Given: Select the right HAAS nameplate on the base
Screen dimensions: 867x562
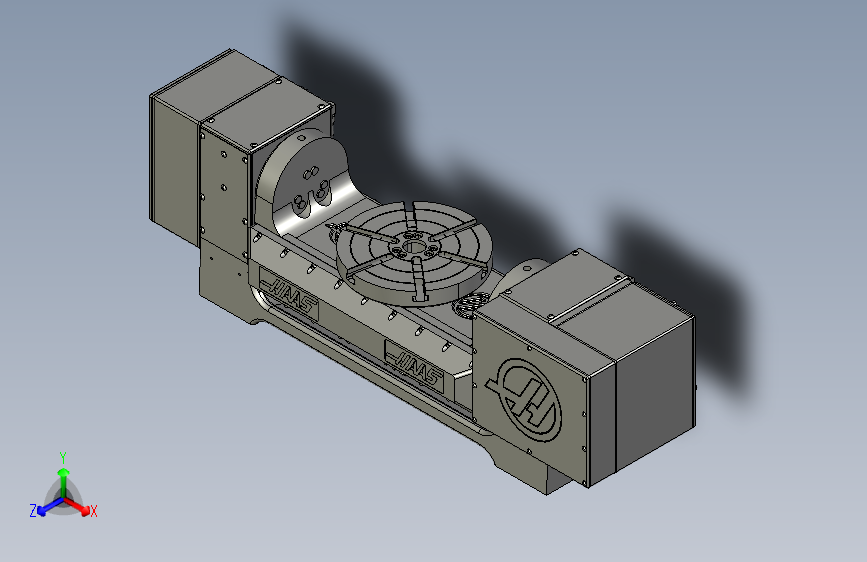Looking at the screenshot, I should pyautogui.click(x=415, y=367).
